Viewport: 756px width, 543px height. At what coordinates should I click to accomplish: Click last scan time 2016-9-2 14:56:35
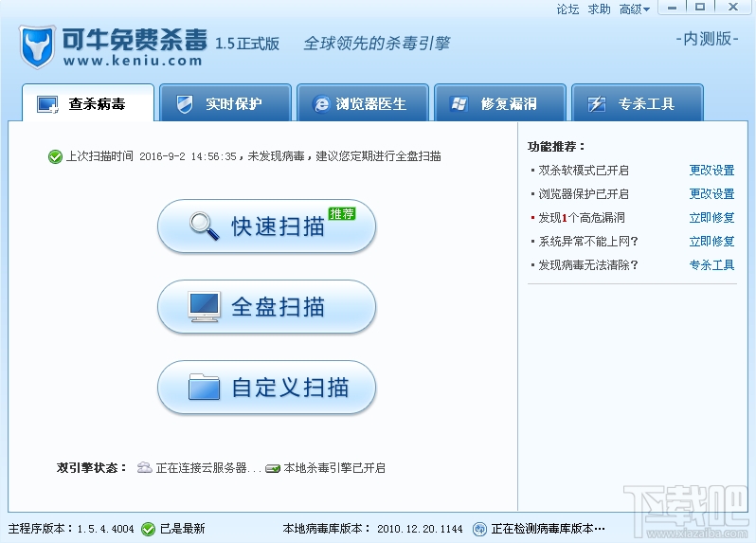point(188,156)
